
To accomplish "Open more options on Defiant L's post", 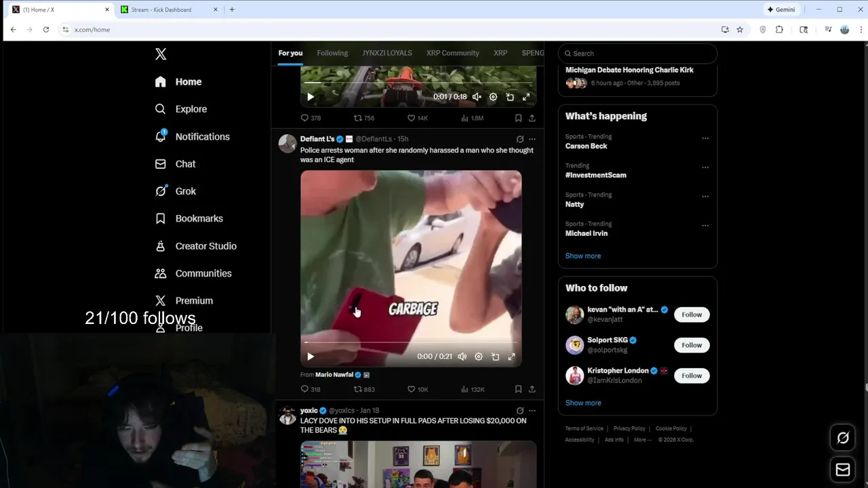I will [532, 139].
